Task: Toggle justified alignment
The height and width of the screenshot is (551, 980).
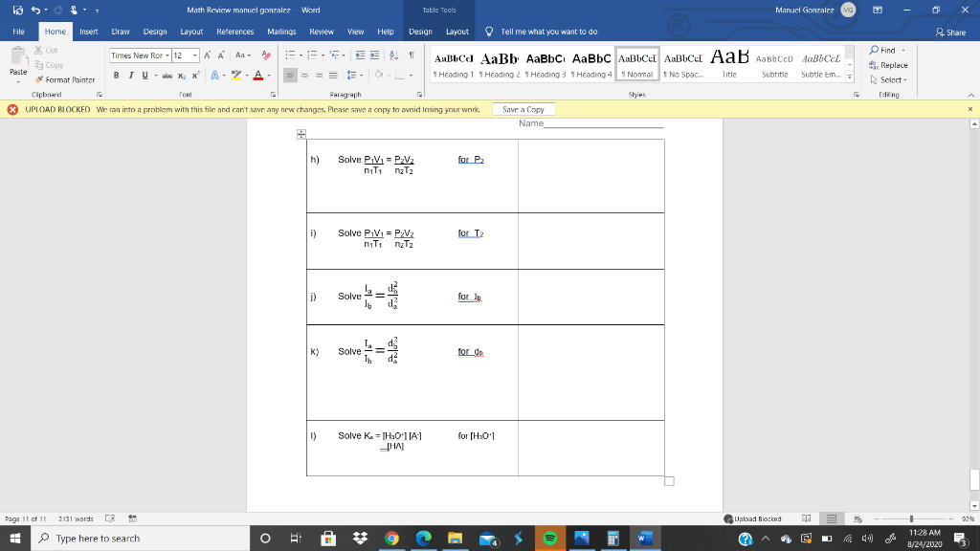Action: click(334, 75)
